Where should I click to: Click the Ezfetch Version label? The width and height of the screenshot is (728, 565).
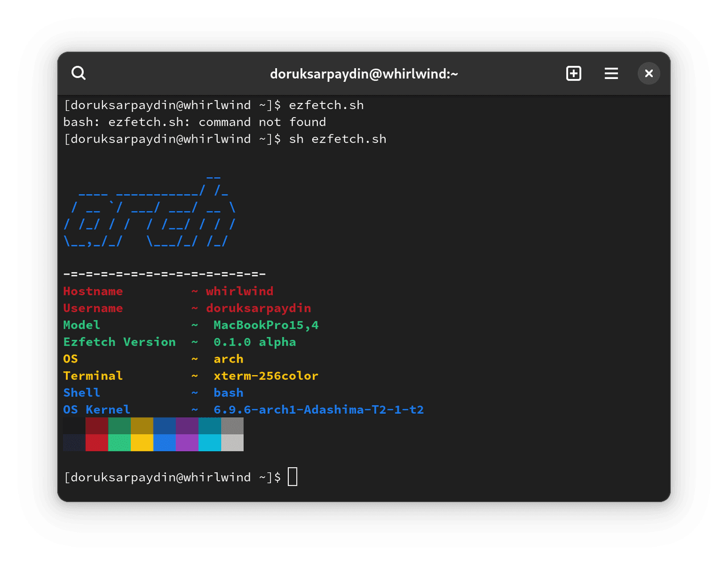click(119, 342)
